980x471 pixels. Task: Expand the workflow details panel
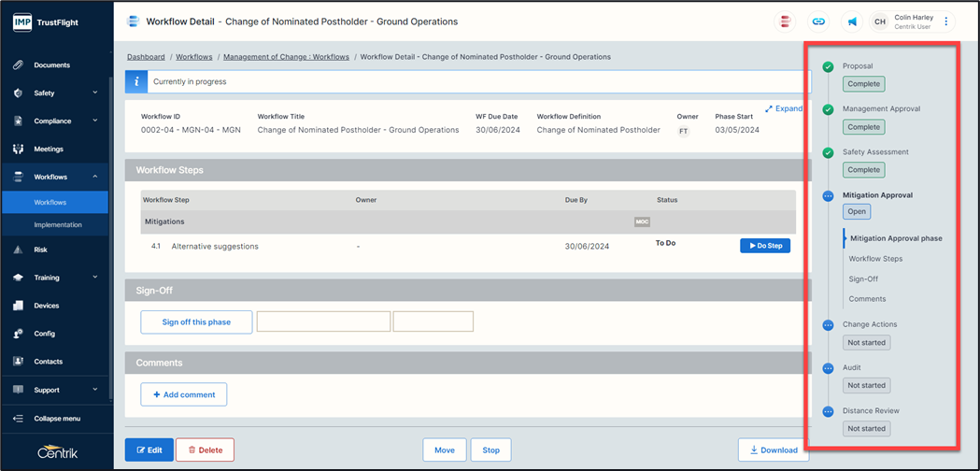[783, 108]
